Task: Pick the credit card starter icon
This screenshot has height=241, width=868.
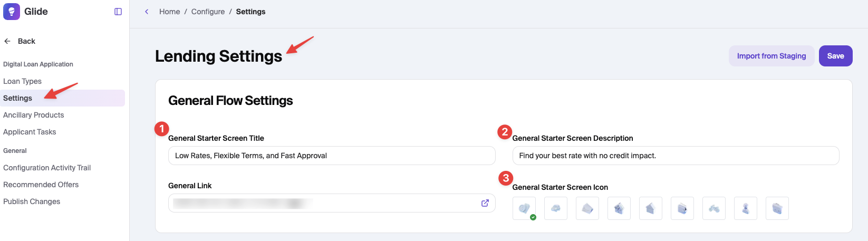Action: (587, 208)
